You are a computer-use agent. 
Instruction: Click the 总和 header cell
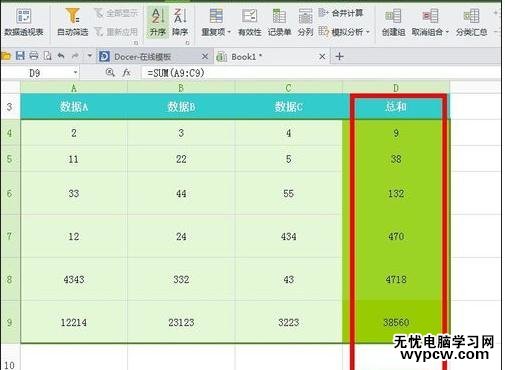coord(396,107)
